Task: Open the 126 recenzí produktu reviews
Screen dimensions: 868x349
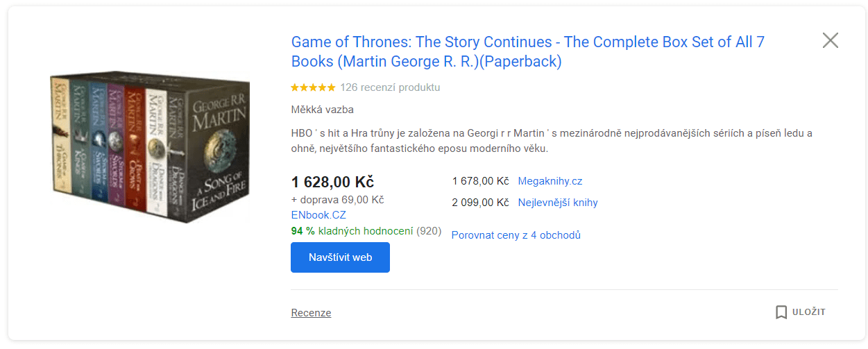Action: click(390, 87)
